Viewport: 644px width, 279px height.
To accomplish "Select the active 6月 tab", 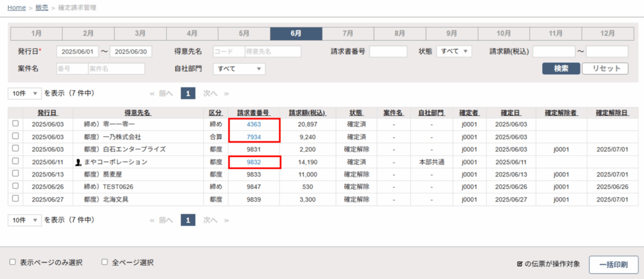I will click(296, 33).
